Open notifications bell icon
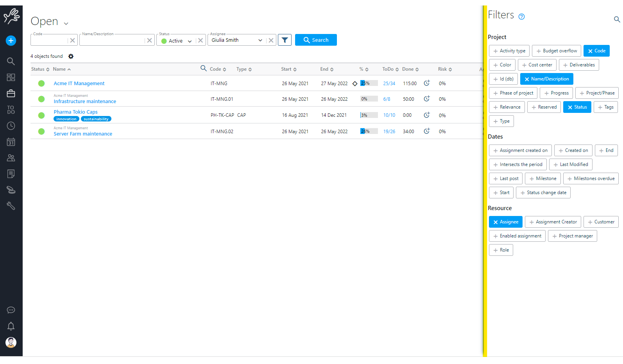 point(11,326)
